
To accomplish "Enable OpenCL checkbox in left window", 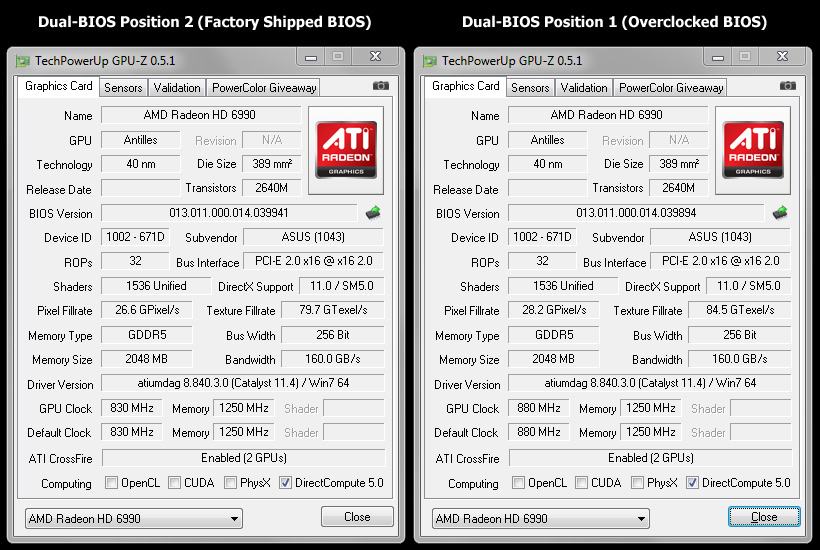I will coord(112,483).
